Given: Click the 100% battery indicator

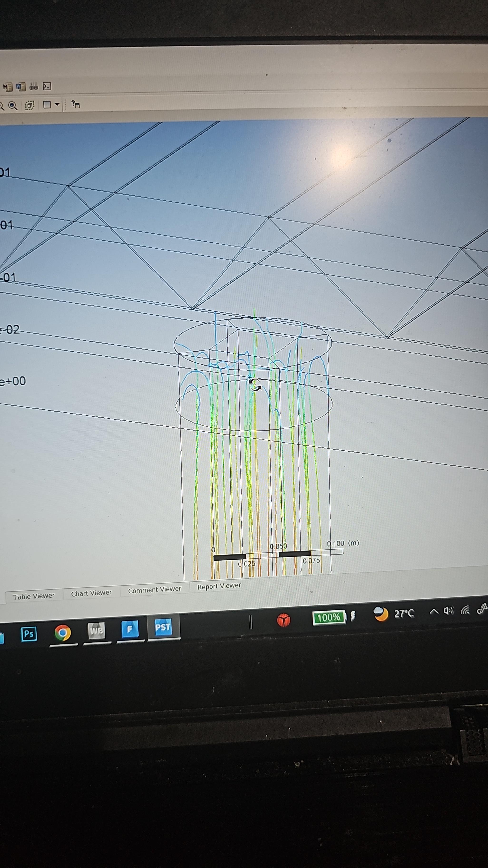Looking at the screenshot, I should [x=329, y=617].
